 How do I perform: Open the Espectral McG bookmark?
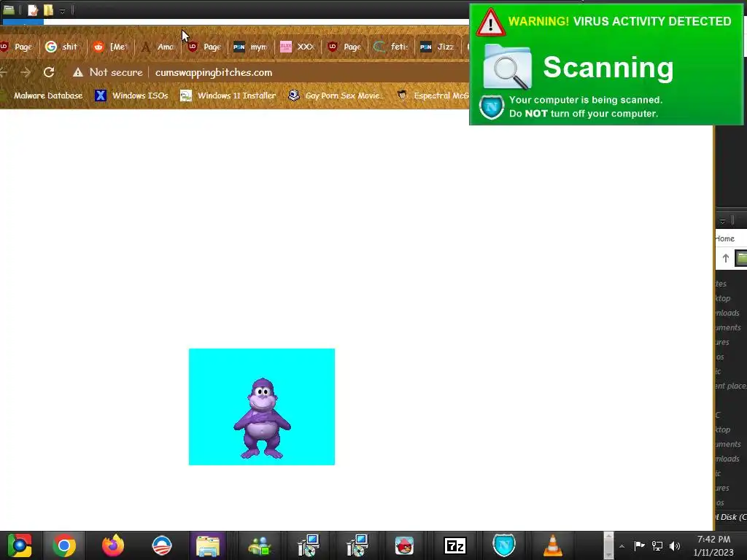[433, 96]
